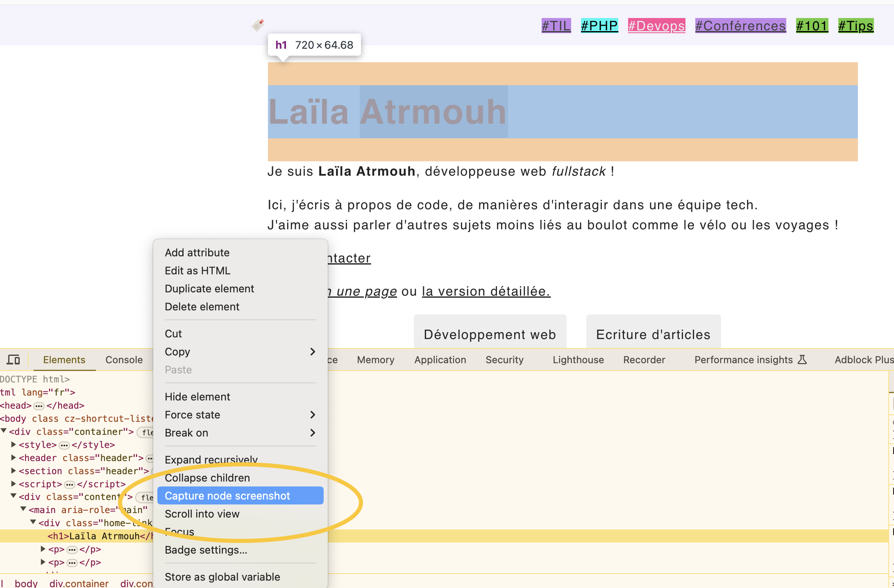This screenshot has width=894, height=588.
Task: Open the #Conférences tag link
Action: tap(740, 25)
